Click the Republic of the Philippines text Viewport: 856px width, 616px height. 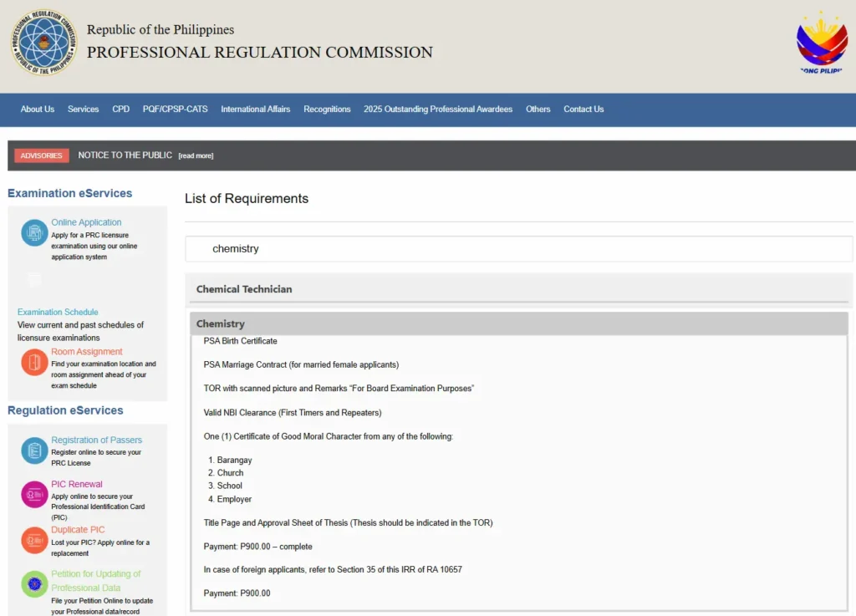coord(160,29)
